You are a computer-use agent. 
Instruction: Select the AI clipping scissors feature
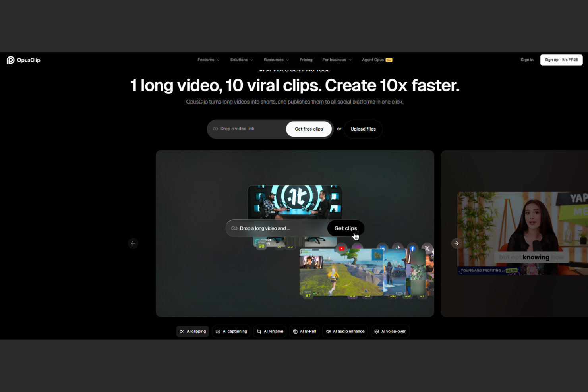coord(192,331)
